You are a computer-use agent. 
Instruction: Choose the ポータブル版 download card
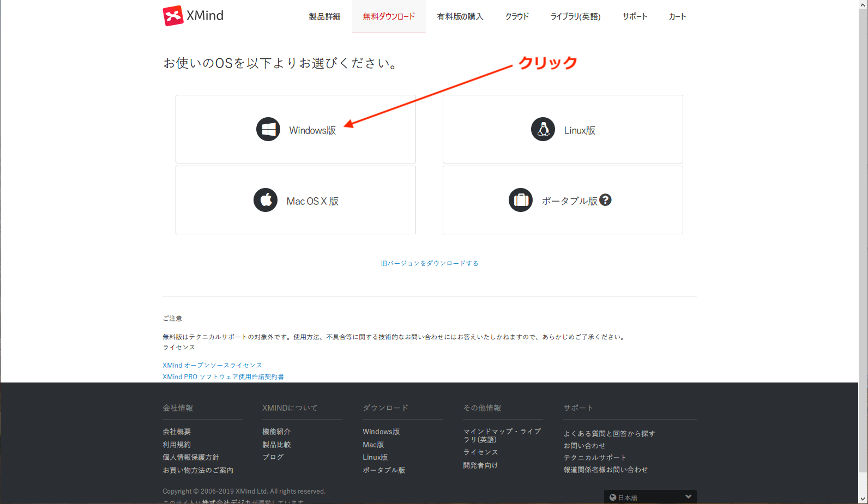click(563, 200)
